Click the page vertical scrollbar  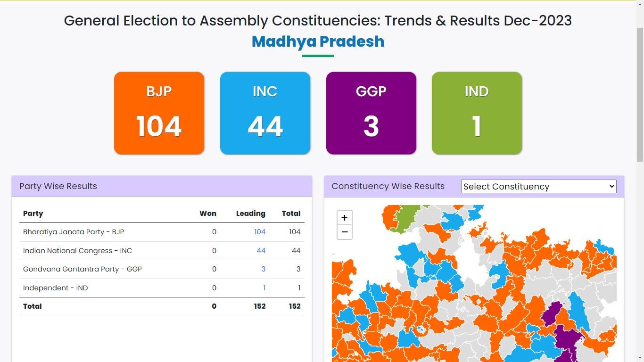pyautogui.click(x=640, y=94)
